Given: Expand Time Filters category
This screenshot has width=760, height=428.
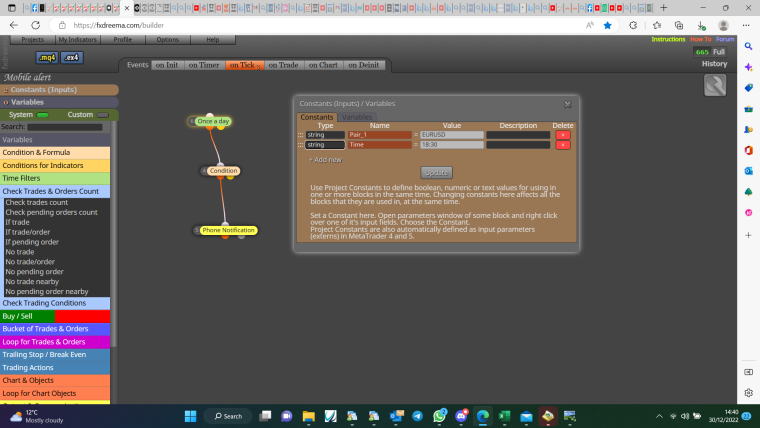Looking at the screenshot, I should [55, 178].
